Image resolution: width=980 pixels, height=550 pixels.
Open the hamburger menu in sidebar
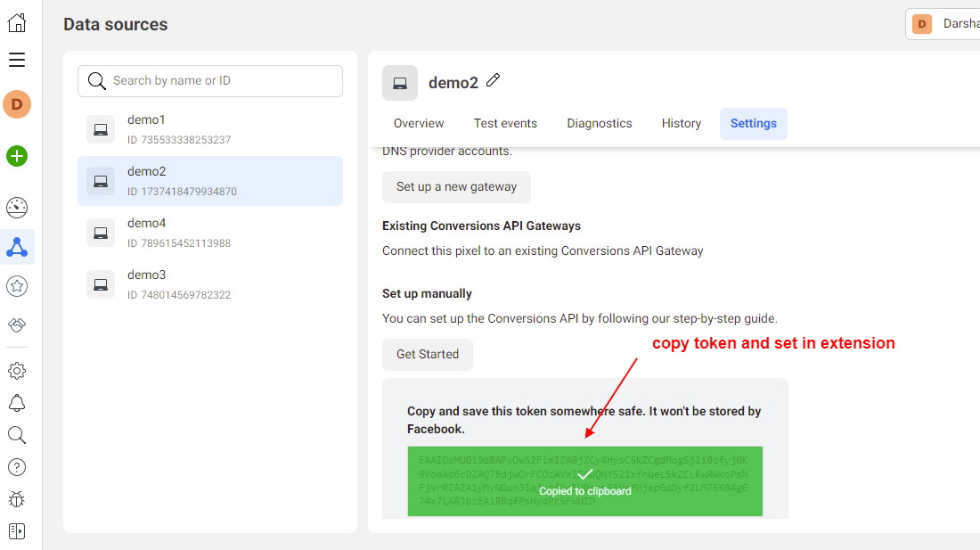point(17,60)
